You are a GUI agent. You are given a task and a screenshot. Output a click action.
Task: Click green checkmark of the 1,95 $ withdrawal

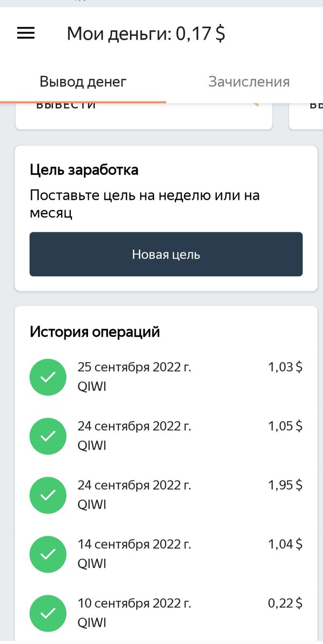(48, 495)
